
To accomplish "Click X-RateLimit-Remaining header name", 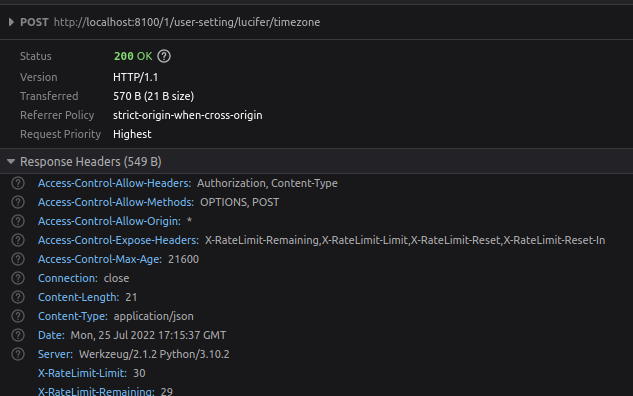I will pos(96,392).
